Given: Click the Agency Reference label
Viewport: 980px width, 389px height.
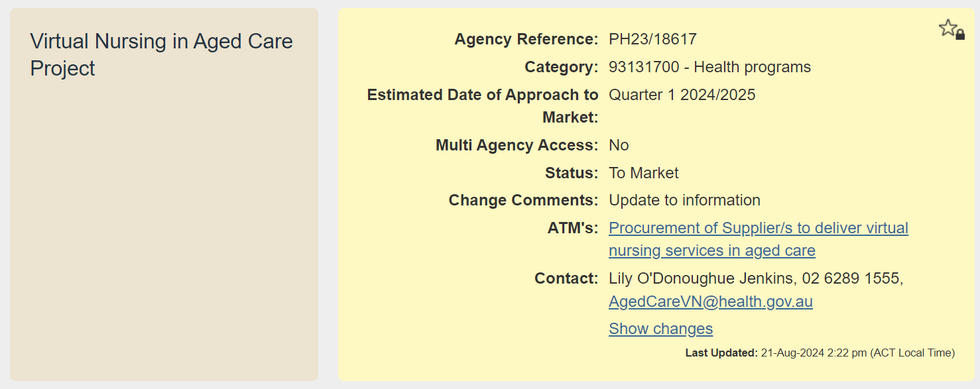Looking at the screenshot, I should coord(526,40).
